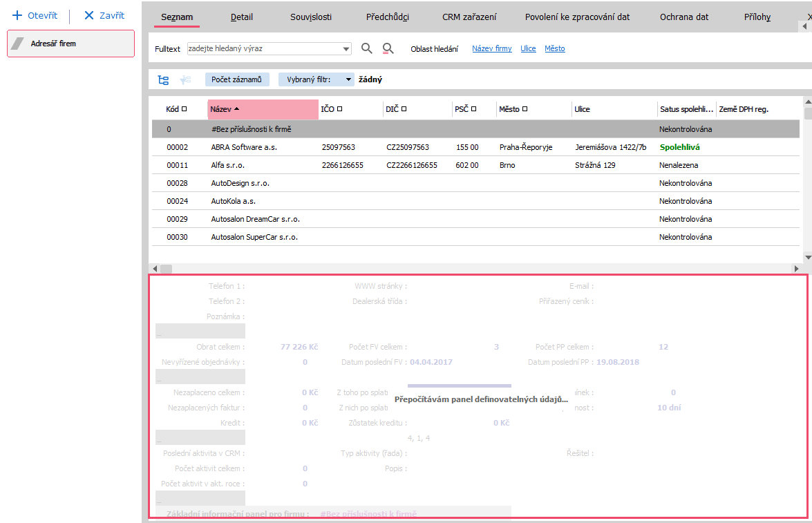The width and height of the screenshot is (812, 523).
Task: Click the tree structure view icon
Action: 163,80
